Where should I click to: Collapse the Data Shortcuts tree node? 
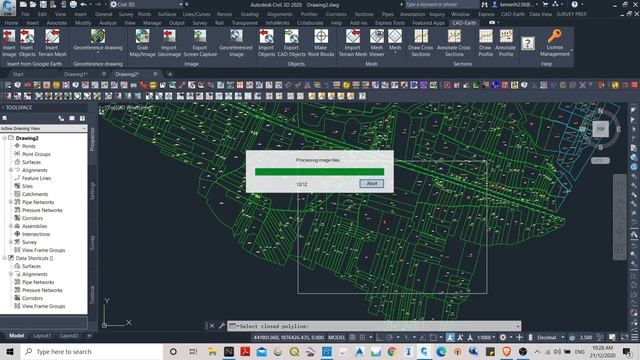(x=4, y=258)
